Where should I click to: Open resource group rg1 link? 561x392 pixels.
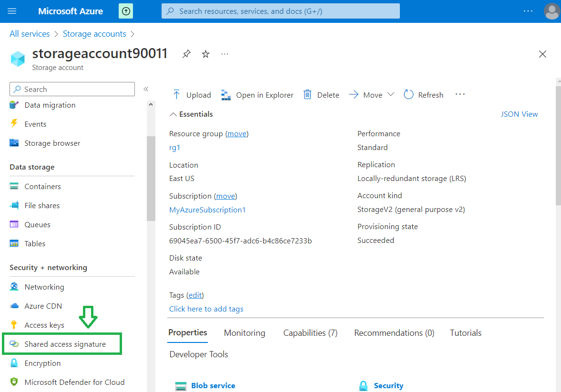[x=174, y=148]
